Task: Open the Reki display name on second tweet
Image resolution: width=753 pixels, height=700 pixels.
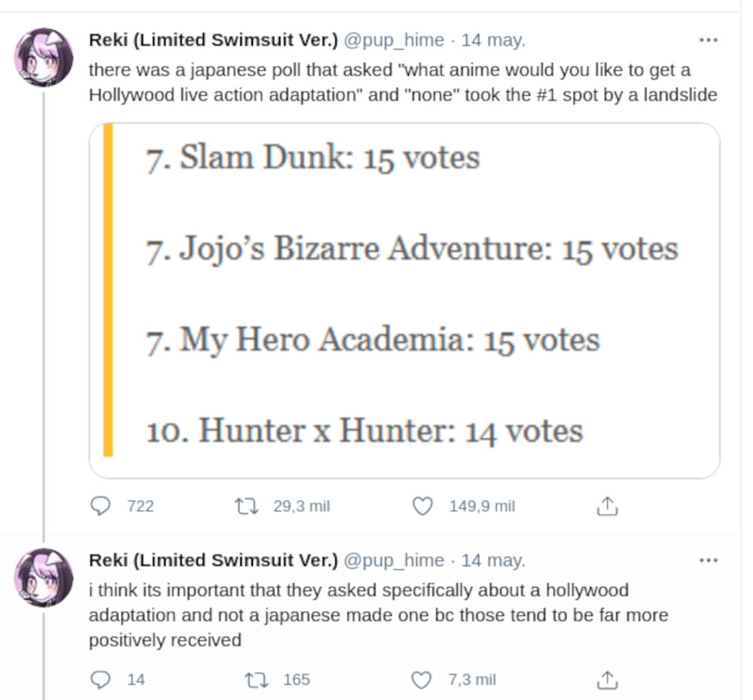Action: (x=213, y=560)
